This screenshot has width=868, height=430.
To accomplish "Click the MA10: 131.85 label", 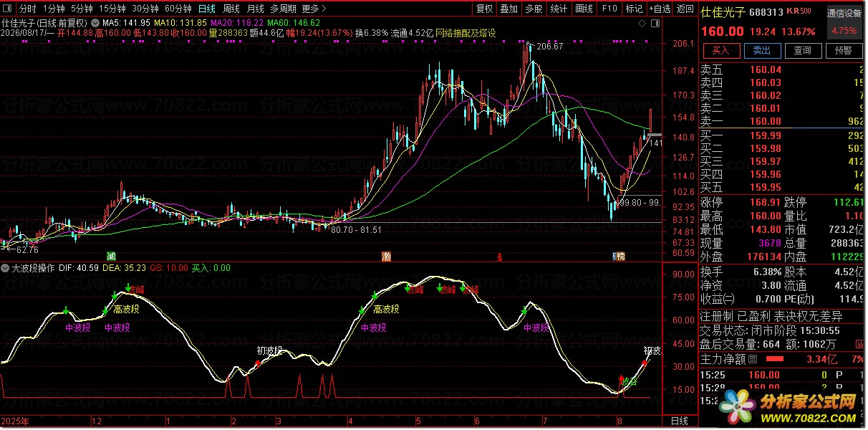I will (x=179, y=23).
